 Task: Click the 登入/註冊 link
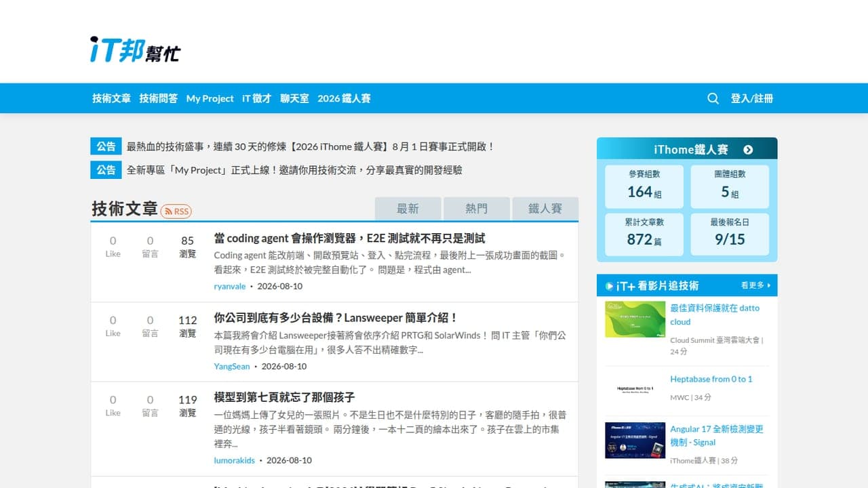pos(752,98)
